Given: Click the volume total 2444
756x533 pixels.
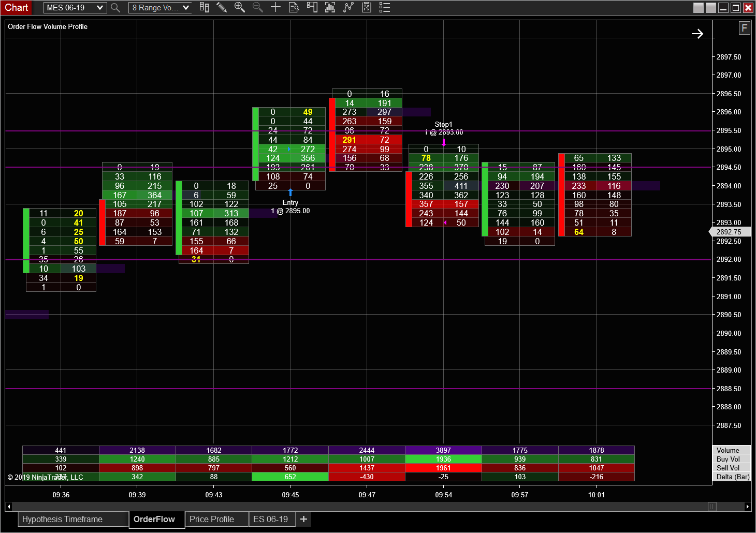Looking at the screenshot, I should (x=367, y=450).
